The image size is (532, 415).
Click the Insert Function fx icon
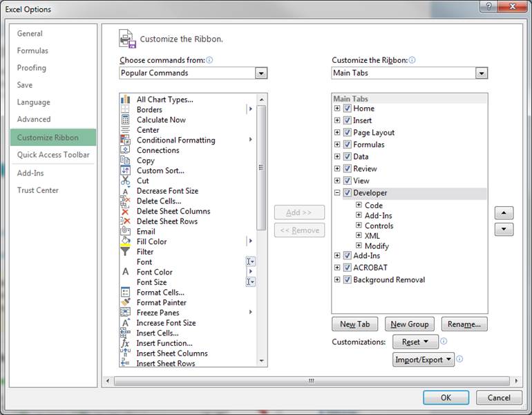click(125, 343)
